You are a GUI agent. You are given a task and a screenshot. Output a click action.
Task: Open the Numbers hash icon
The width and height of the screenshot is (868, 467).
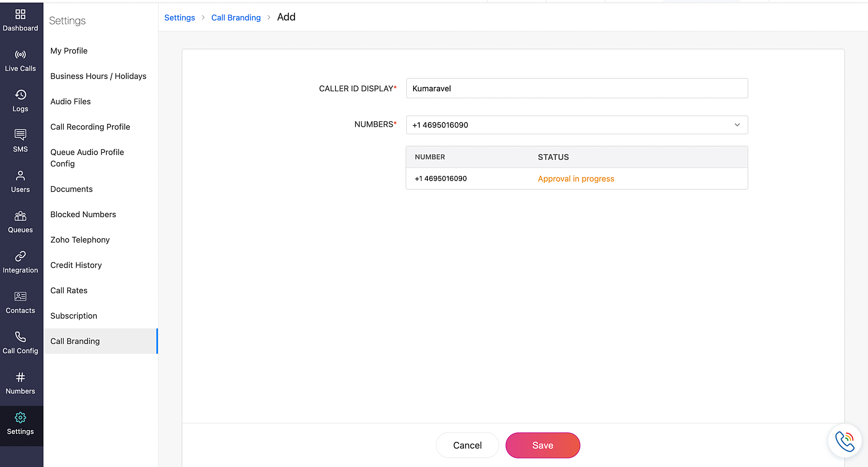20,378
